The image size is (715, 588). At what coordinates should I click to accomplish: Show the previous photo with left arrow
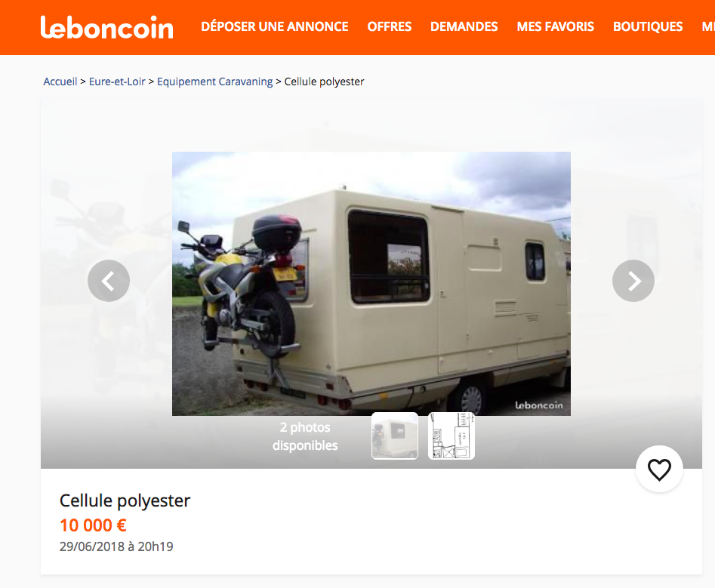[109, 281]
